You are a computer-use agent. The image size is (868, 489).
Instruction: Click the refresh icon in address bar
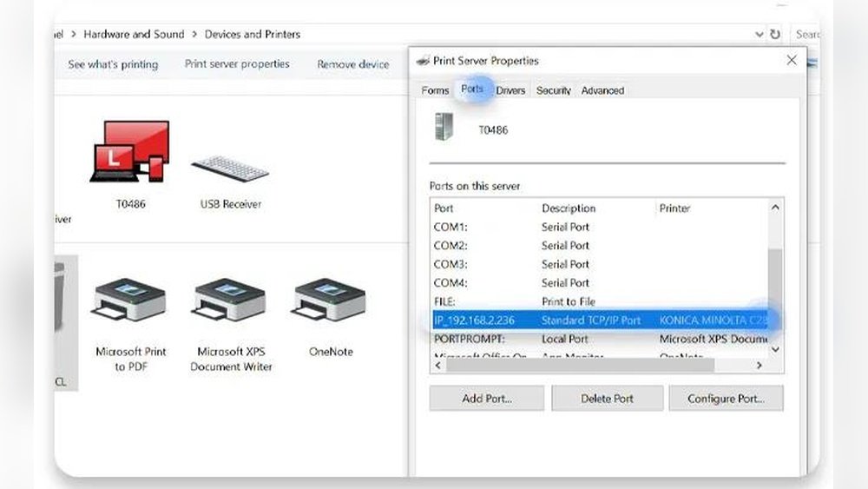pos(775,35)
